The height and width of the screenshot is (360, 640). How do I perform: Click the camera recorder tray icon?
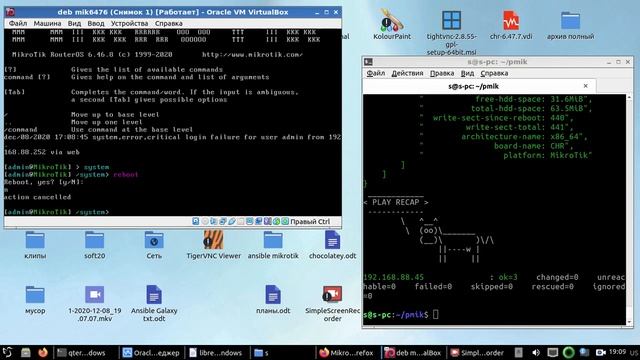[x=601, y=352]
